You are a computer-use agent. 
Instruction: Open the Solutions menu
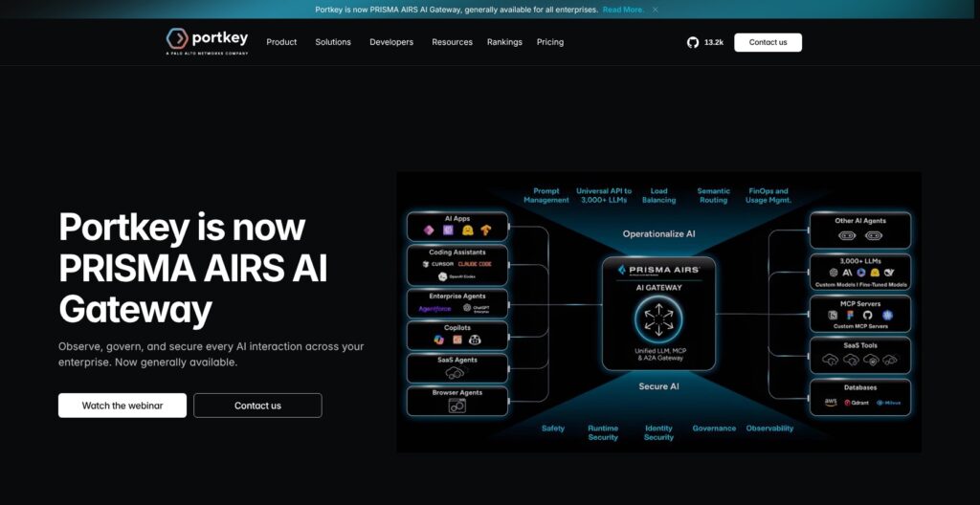[x=332, y=42]
